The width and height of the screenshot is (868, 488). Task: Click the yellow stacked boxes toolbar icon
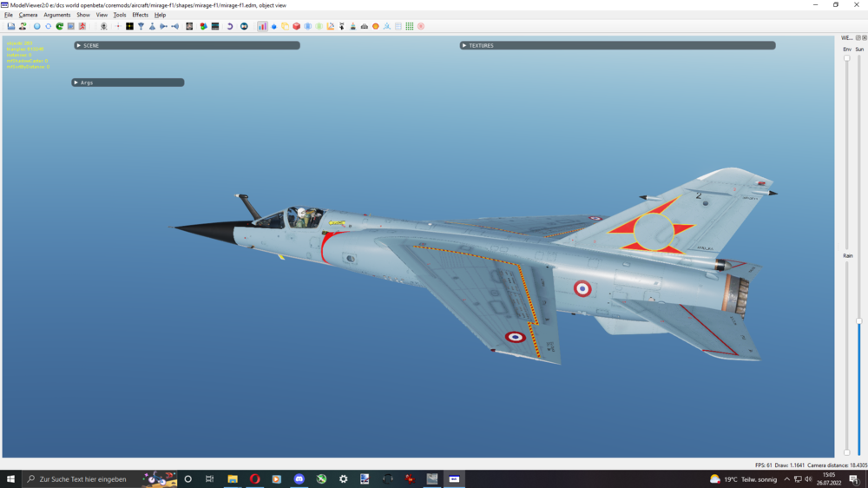pos(285,26)
